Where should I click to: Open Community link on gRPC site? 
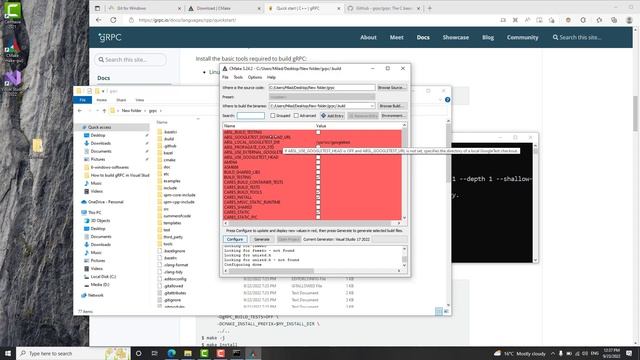coord(522,38)
